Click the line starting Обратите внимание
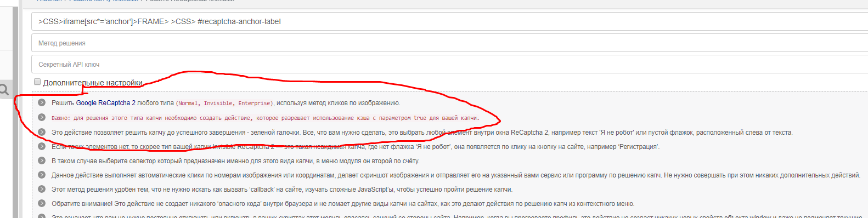 [x=343, y=204]
